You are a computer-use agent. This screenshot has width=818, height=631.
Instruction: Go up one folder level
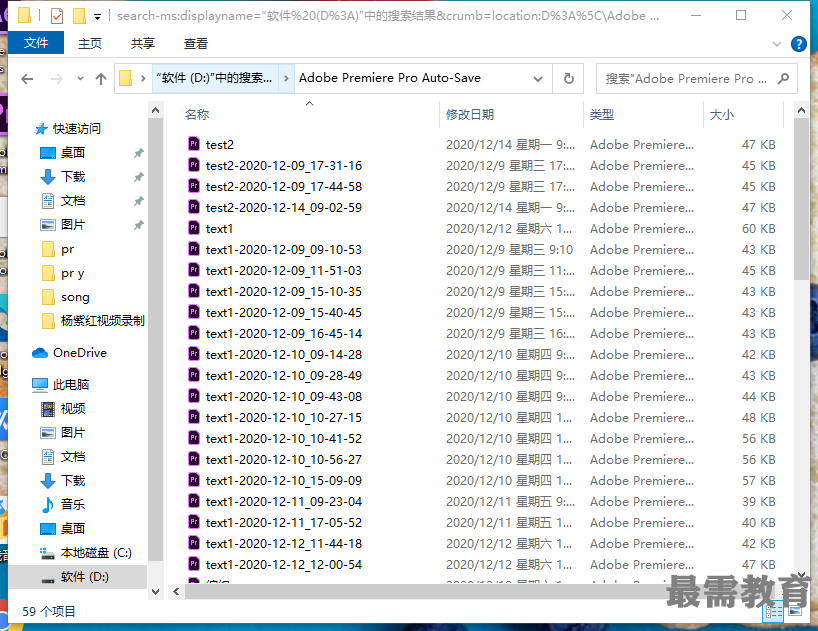(101, 79)
